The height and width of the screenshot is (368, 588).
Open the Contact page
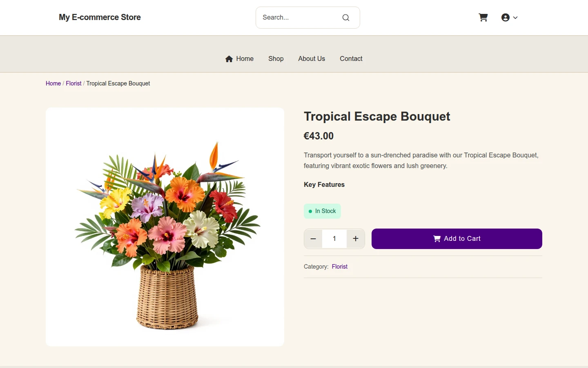pyautogui.click(x=351, y=58)
